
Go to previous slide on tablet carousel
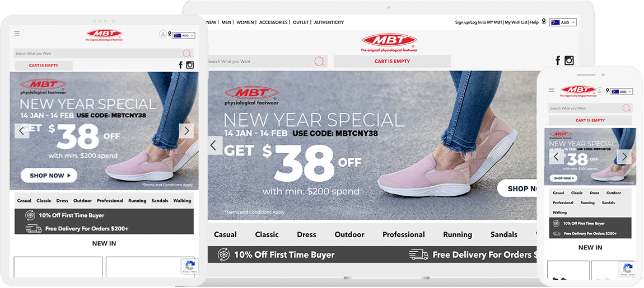22,131
